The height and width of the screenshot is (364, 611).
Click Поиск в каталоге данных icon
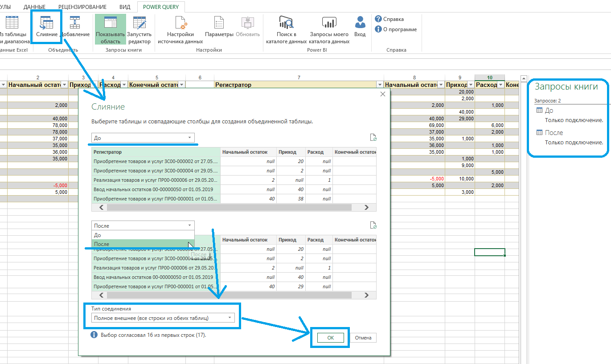click(x=286, y=29)
